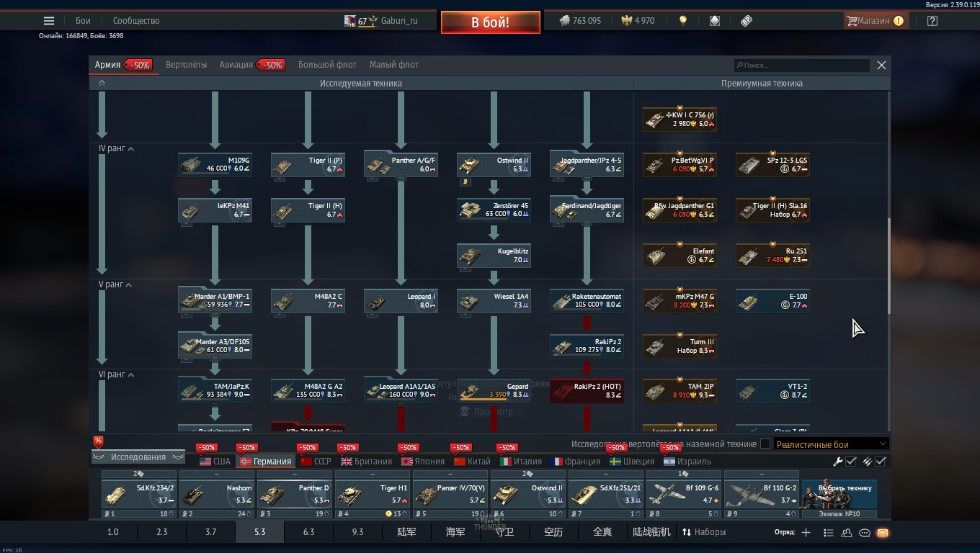Switch to the Вертолёты tab
Image resolution: width=980 pixels, height=553 pixels.
click(186, 65)
